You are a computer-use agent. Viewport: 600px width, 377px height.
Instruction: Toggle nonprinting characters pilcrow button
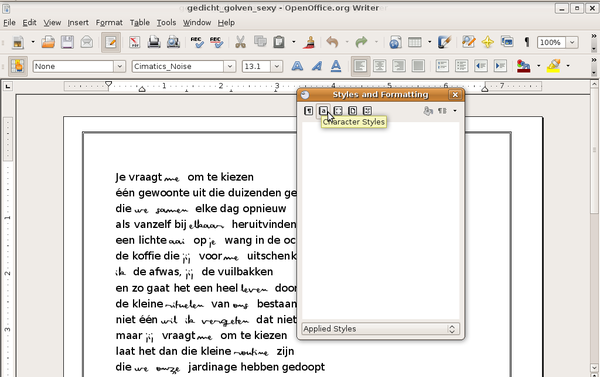coord(527,42)
